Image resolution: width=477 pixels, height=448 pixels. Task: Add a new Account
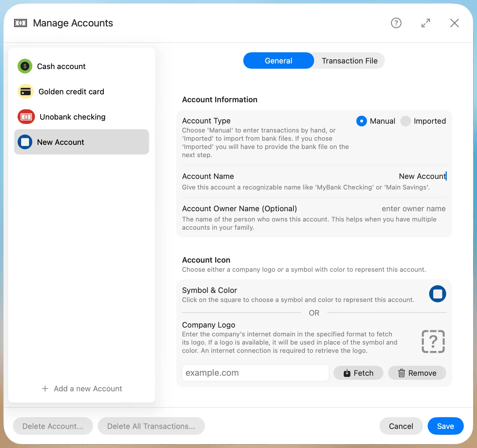click(x=82, y=389)
